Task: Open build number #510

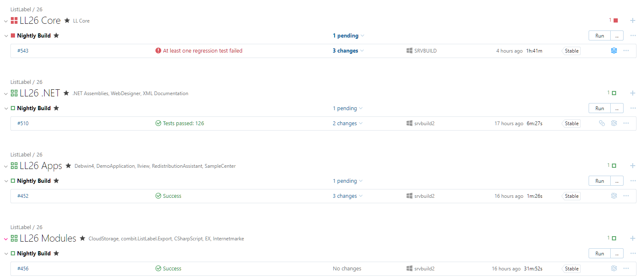Action: pyautogui.click(x=23, y=124)
